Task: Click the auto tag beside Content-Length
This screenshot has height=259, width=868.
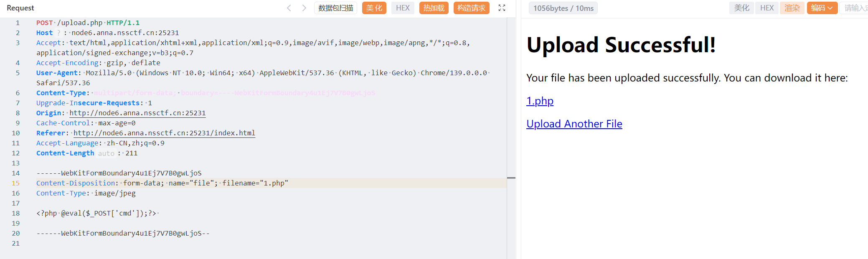Action: 106,153
